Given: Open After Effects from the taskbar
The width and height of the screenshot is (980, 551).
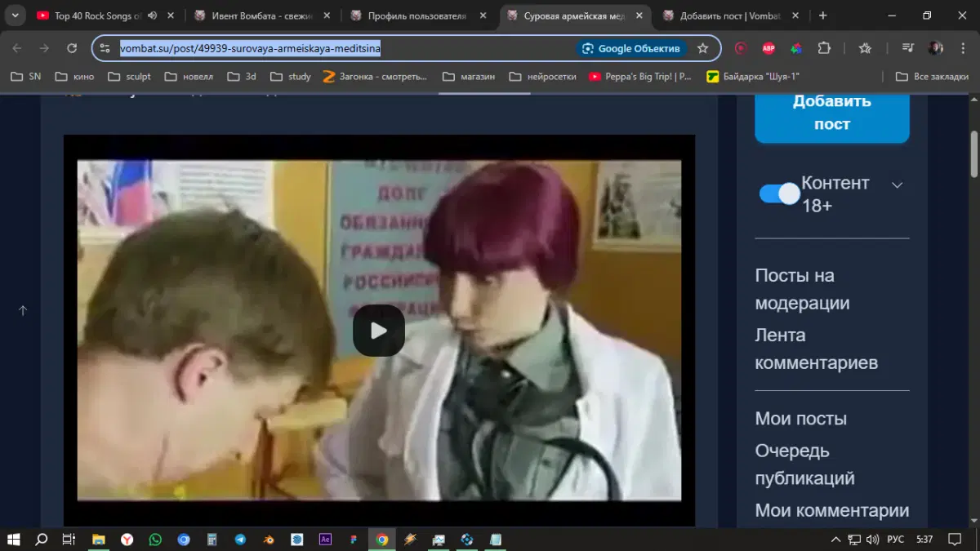Looking at the screenshot, I should pos(325,540).
